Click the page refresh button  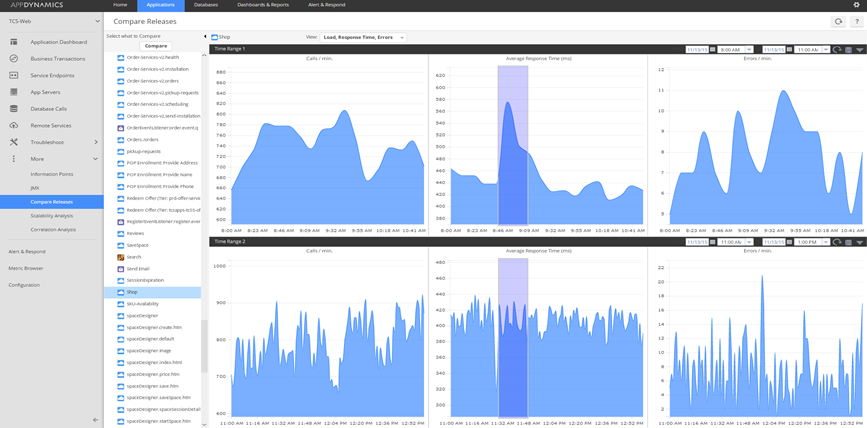[x=838, y=22]
